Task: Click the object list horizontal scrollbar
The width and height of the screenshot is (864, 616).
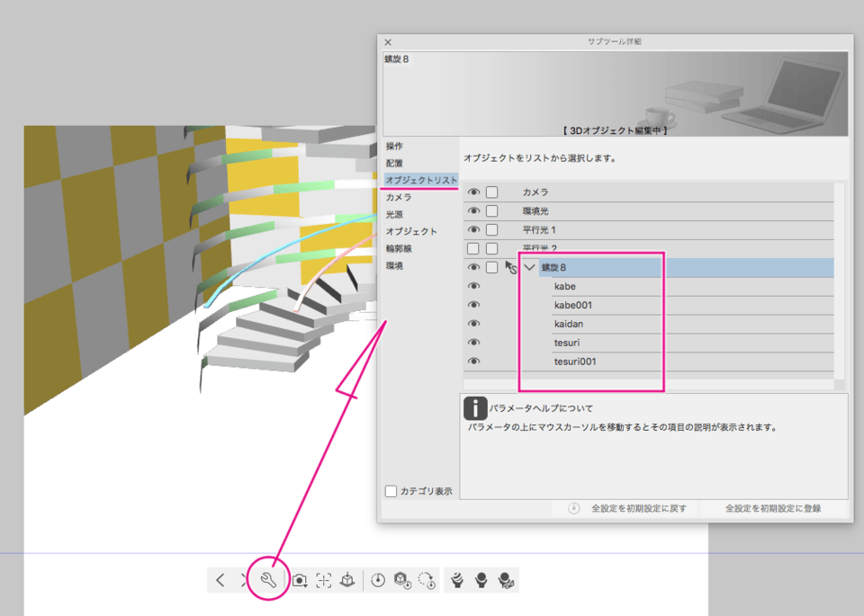Action: [x=649, y=384]
